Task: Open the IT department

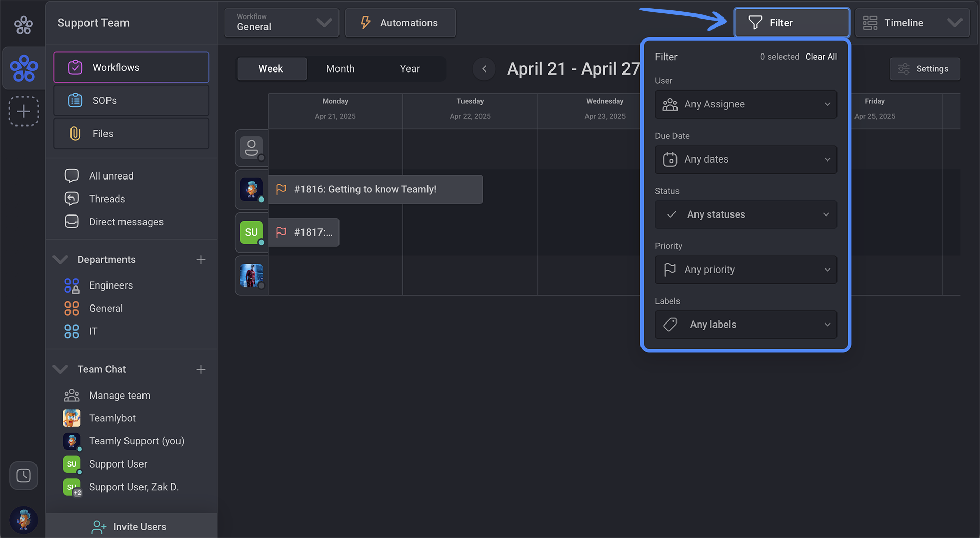Action: [x=93, y=331]
